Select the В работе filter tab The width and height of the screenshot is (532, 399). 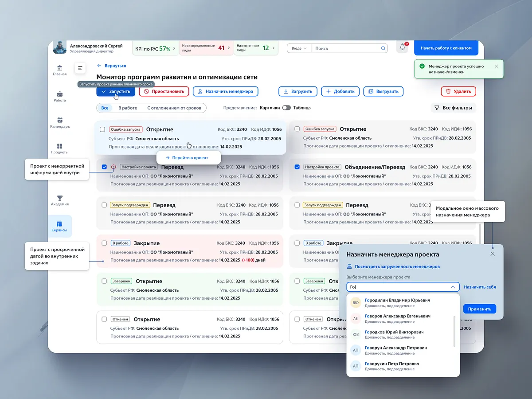[128, 108]
